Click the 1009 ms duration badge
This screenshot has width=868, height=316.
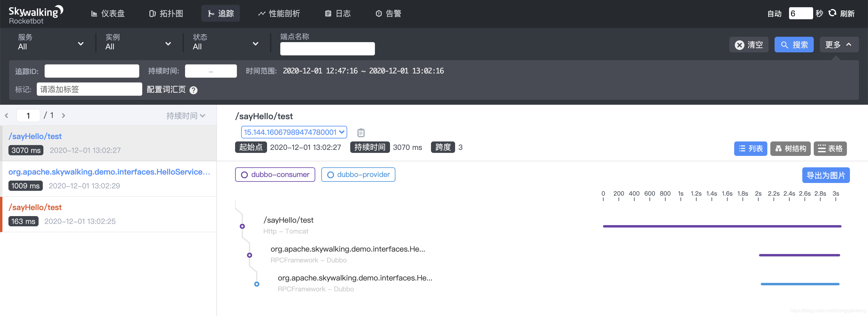tap(25, 186)
